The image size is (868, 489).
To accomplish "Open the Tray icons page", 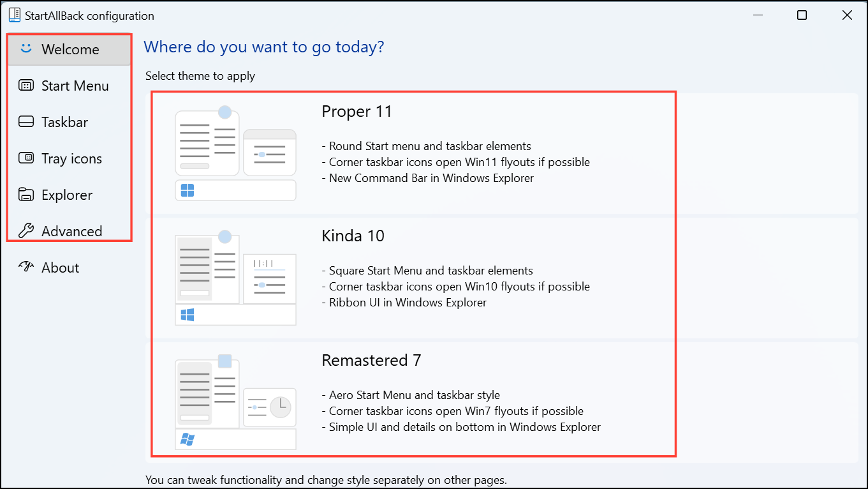I will pyautogui.click(x=69, y=158).
